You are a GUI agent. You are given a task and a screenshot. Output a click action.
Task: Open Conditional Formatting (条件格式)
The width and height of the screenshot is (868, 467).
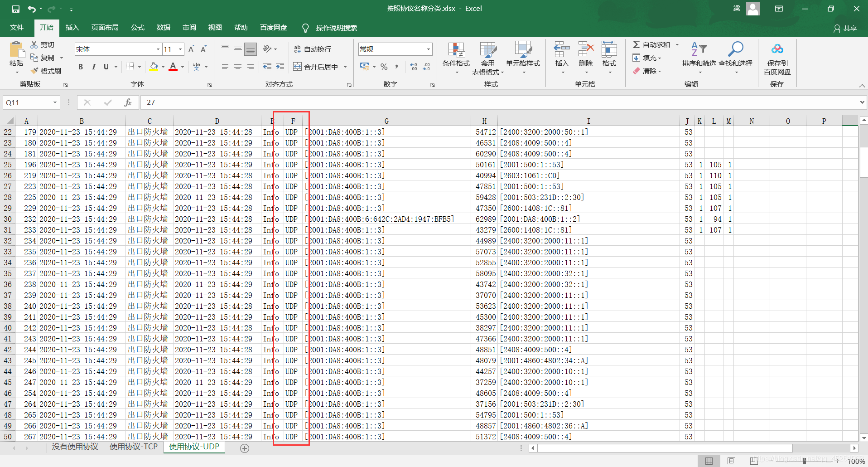456,58
